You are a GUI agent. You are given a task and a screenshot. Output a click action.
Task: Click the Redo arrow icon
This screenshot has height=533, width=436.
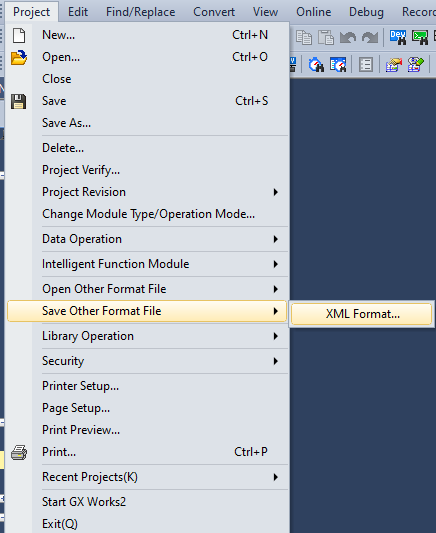[370, 37]
